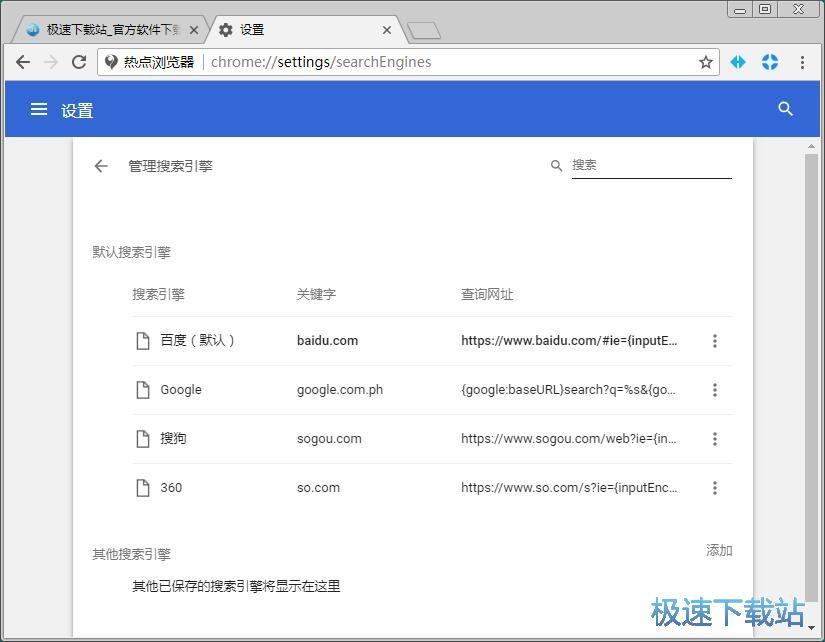
Task: Click the back navigation arrow in browser toolbar
Action: 22,61
